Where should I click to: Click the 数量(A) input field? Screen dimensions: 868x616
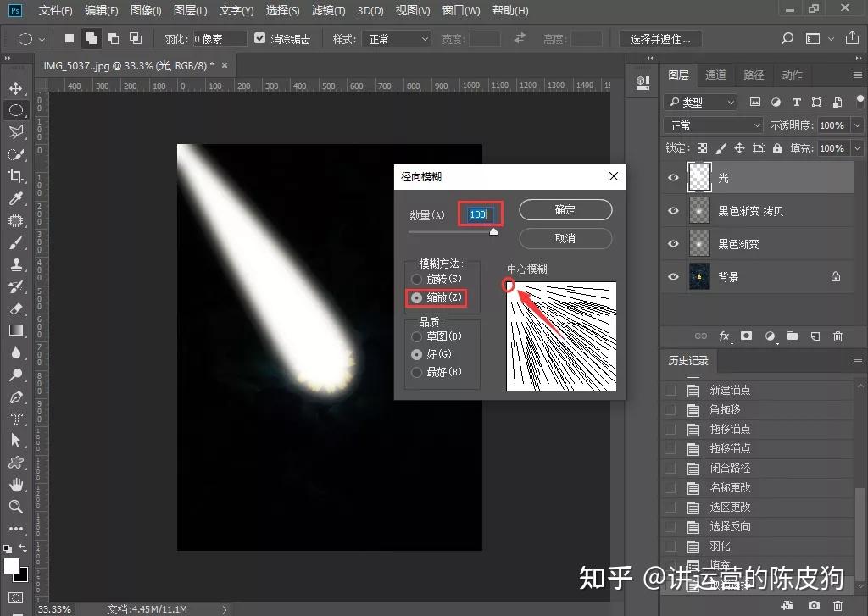tap(481, 214)
